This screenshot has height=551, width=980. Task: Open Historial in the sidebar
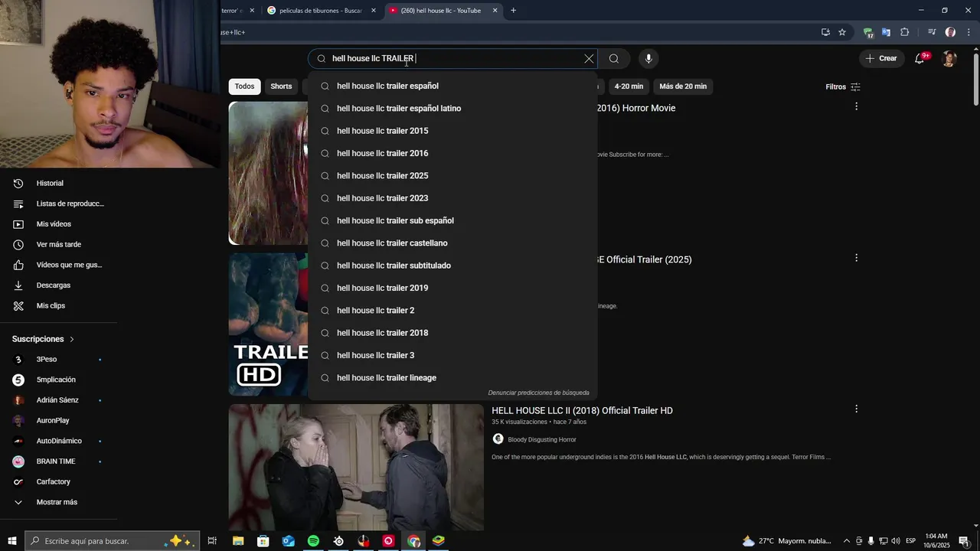[x=59, y=184]
